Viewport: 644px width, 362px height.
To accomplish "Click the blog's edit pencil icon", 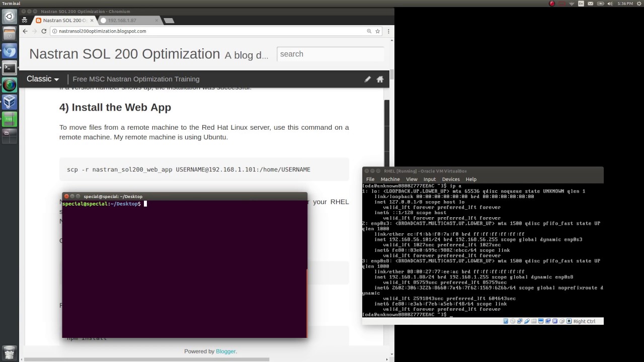I will point(367,79).
